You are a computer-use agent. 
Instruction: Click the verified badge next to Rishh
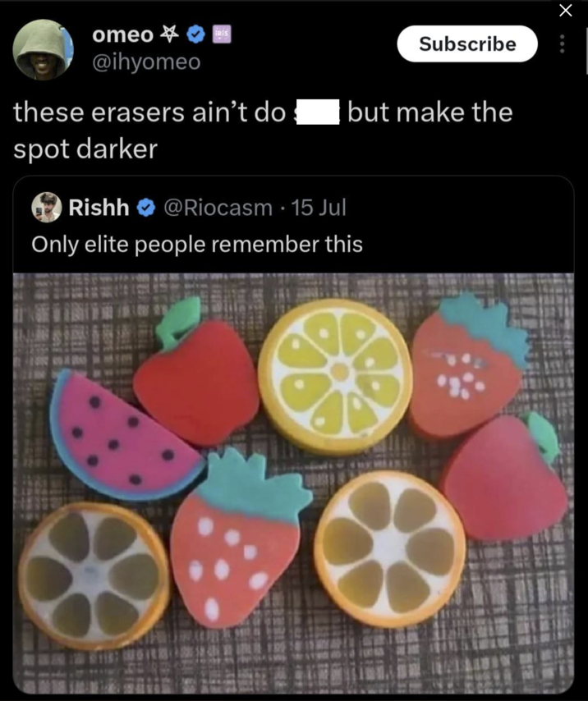[x=146, y=208]
